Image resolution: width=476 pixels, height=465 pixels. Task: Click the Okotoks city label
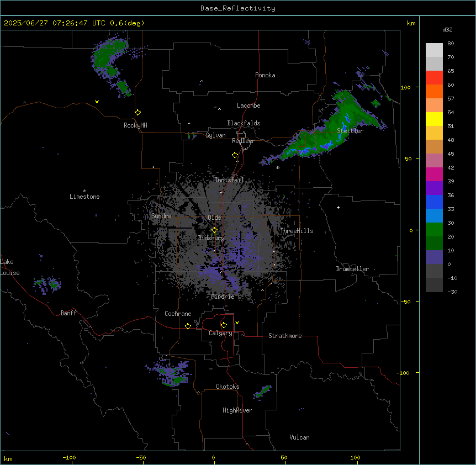click(228, 387)
